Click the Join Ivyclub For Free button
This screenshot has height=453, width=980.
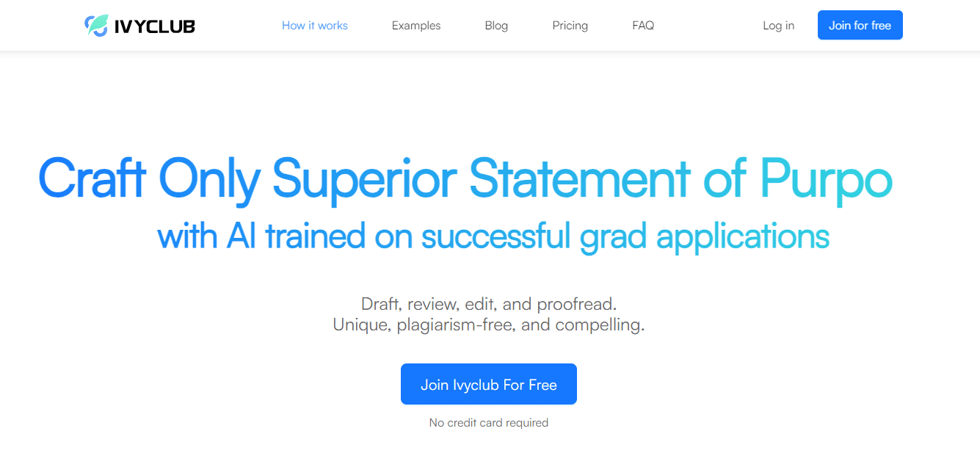click(489, 384)
